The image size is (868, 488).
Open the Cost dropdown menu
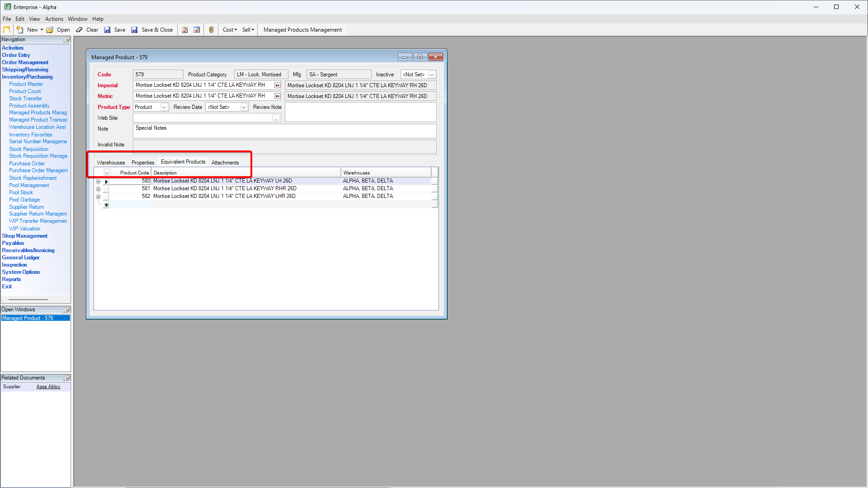230,30
